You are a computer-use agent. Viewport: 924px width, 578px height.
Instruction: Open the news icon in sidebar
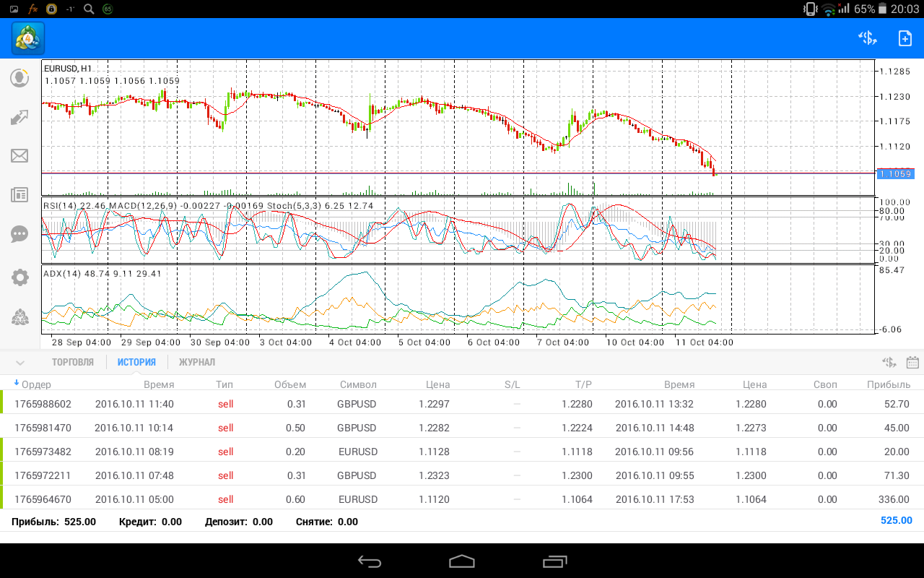[x=19, y=194]
